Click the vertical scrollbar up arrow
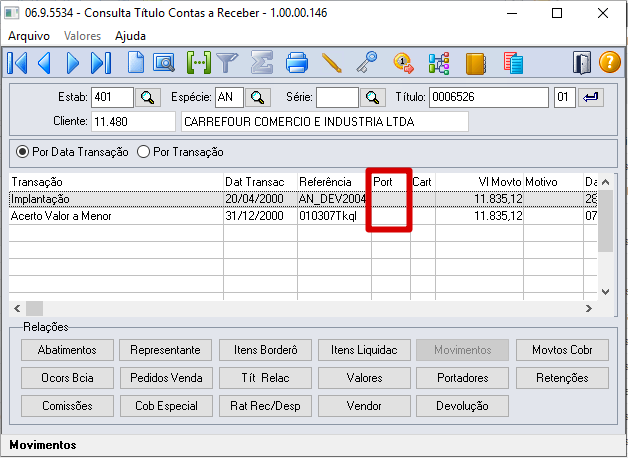 606,182
